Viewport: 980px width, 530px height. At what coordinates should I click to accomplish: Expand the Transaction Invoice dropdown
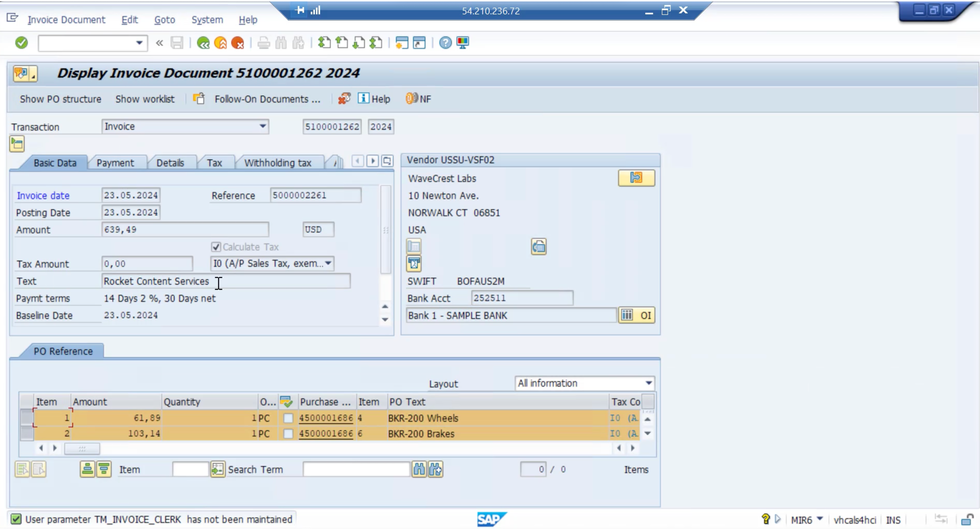point(262,127)
